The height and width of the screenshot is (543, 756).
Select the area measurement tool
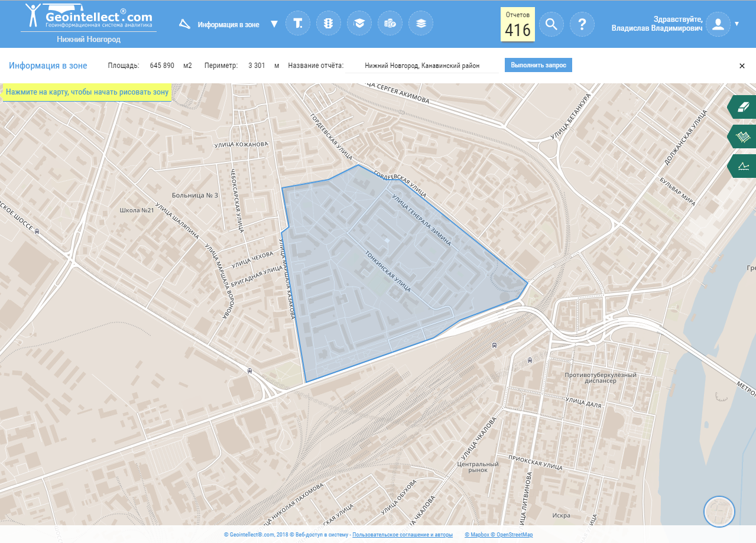[x=742, y=136]
